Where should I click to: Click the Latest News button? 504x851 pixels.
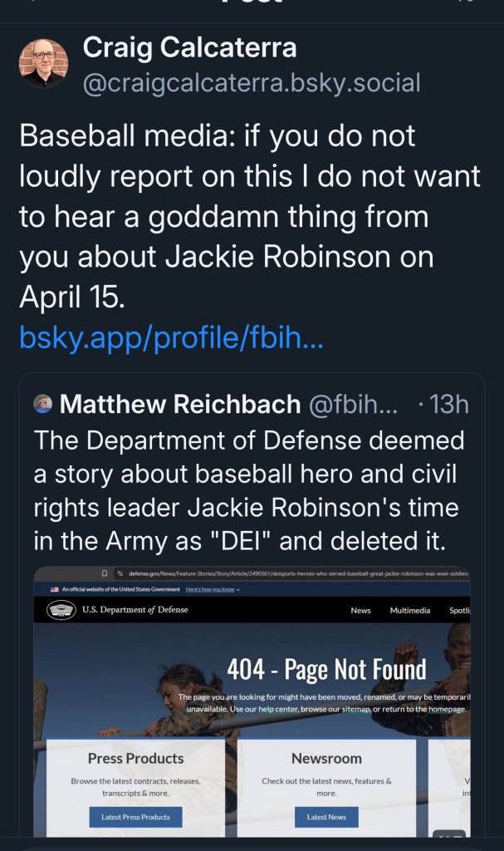(326, 817)
